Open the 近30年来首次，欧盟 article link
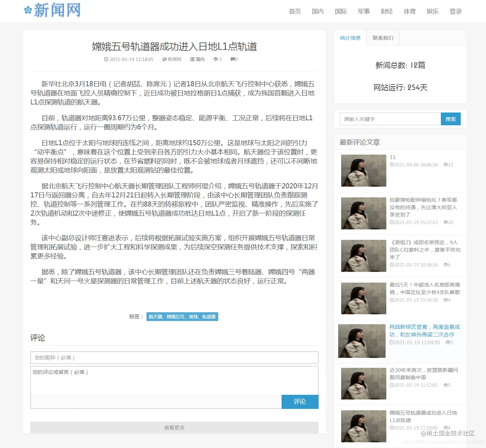The height and width of the screenshot is (448, 486). [424, 374]
